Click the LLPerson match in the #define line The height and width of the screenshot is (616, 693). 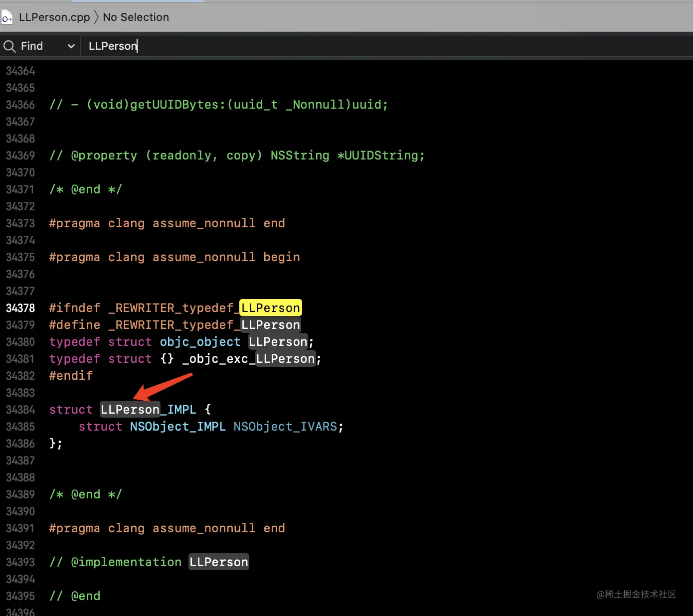coord(271,325)
